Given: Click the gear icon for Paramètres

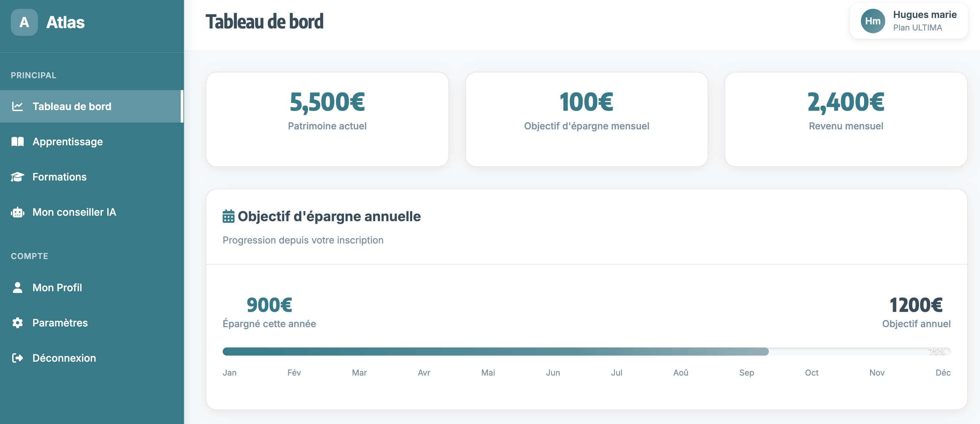Looking at the screenshot, I should [x=18, y=323].
